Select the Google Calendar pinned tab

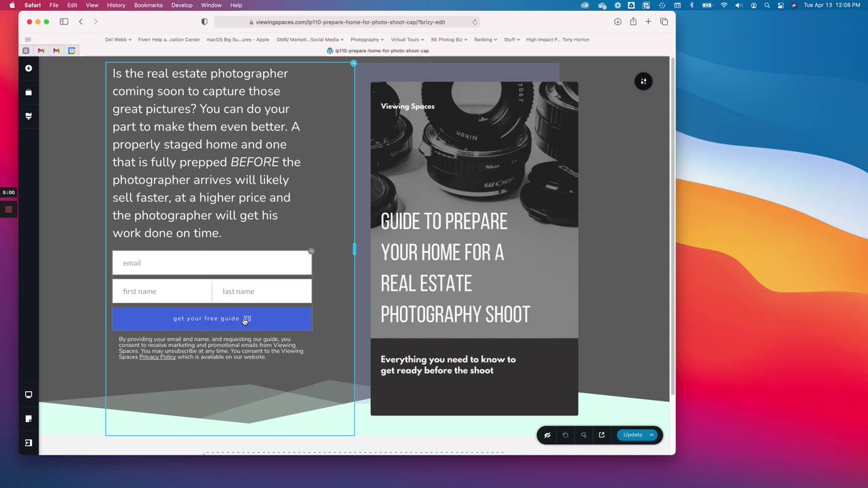click(x=71, y=51)
